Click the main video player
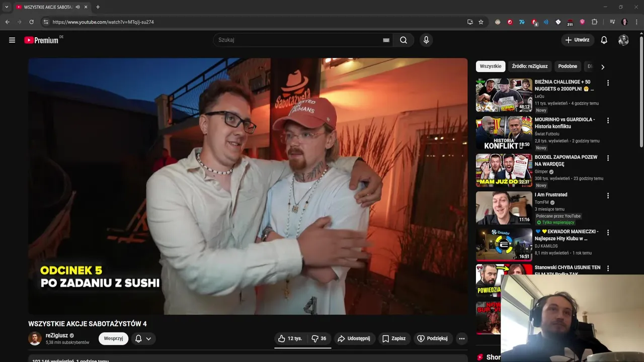The height and width of the screenshot is (362, 644). coord(248,186)
